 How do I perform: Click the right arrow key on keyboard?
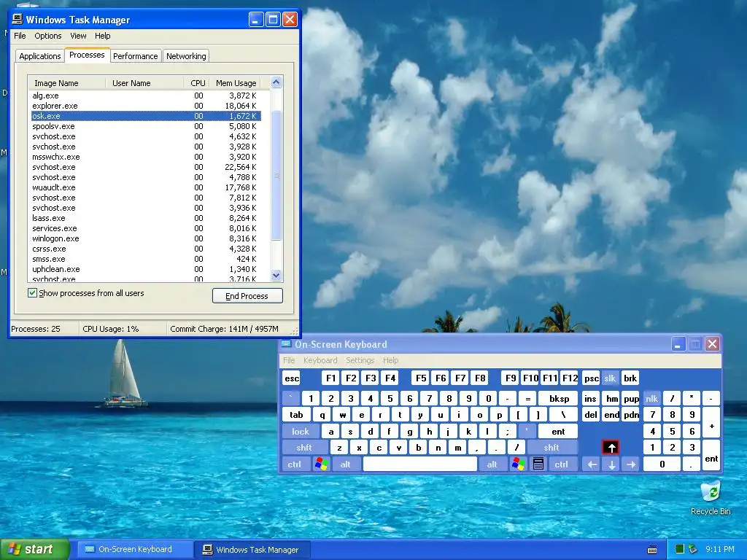click(x=631, y=464)
